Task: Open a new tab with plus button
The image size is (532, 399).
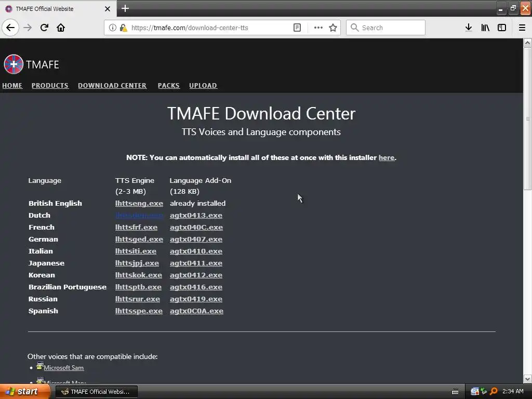Action: pos(125,8)
